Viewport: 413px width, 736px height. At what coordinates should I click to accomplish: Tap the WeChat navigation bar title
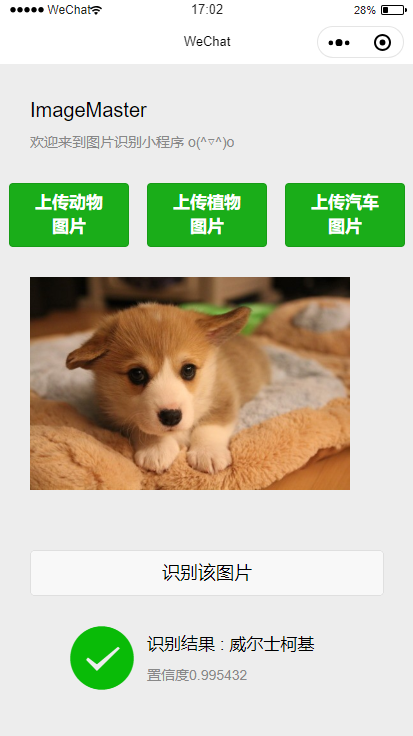tap(207, 41)
